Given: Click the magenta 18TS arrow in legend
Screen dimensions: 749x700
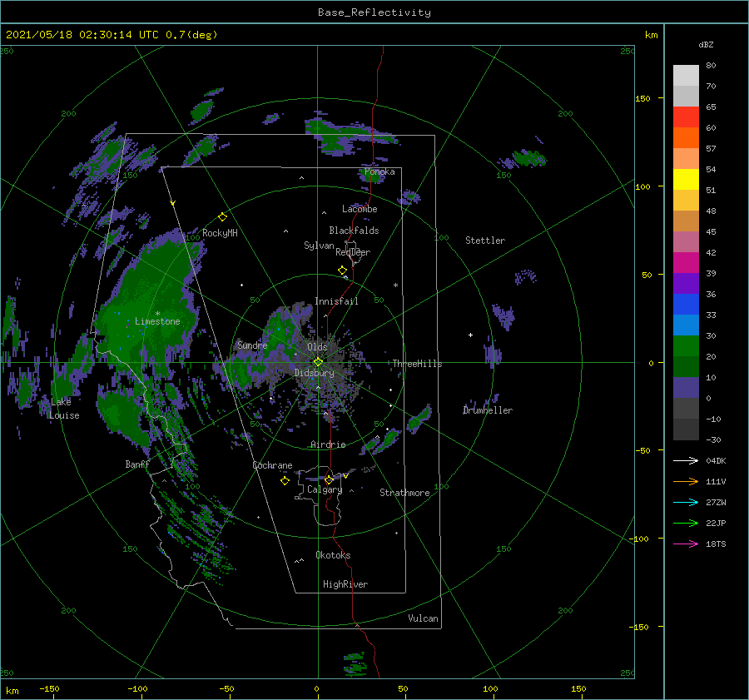Looking at the screenshot, I should click(x=686, y=544).
